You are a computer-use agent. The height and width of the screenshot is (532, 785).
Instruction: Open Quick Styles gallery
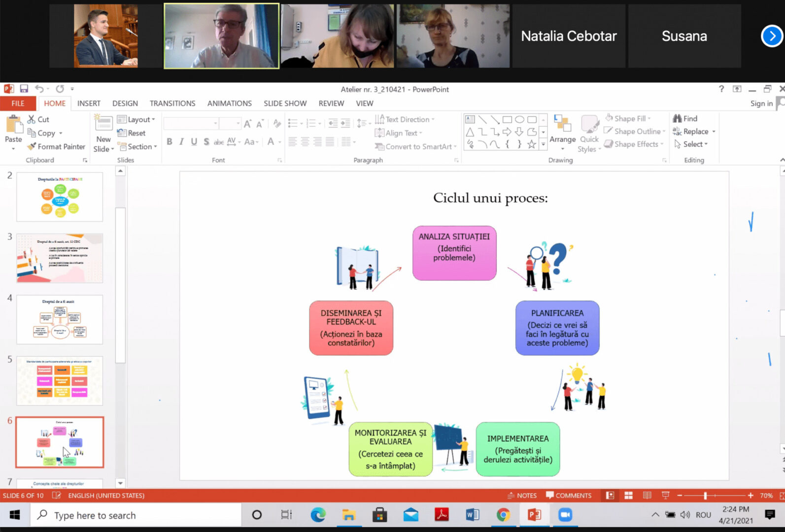pos(589,134)
